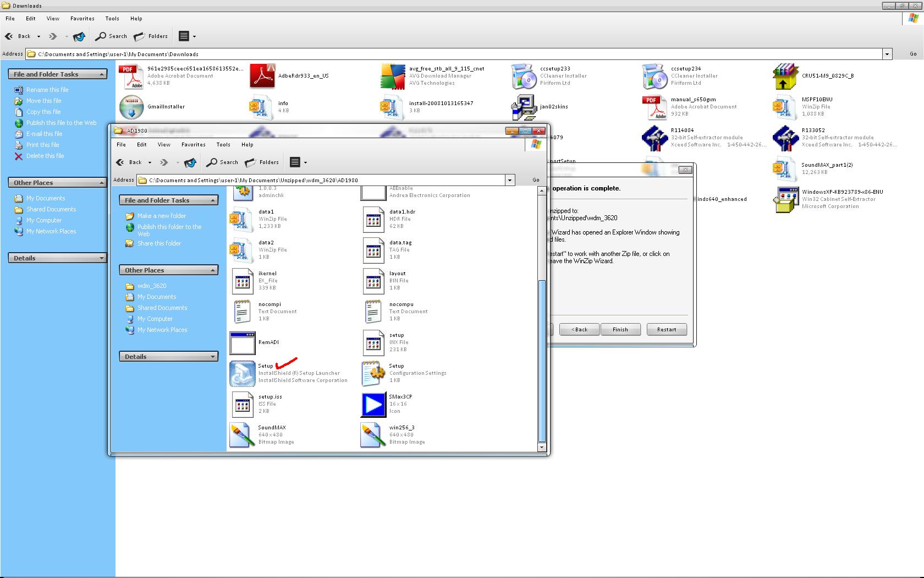The height and width of the screenshot is (578, 924).
Task: Open the AVG Download Manager installer
Action: 393,76
